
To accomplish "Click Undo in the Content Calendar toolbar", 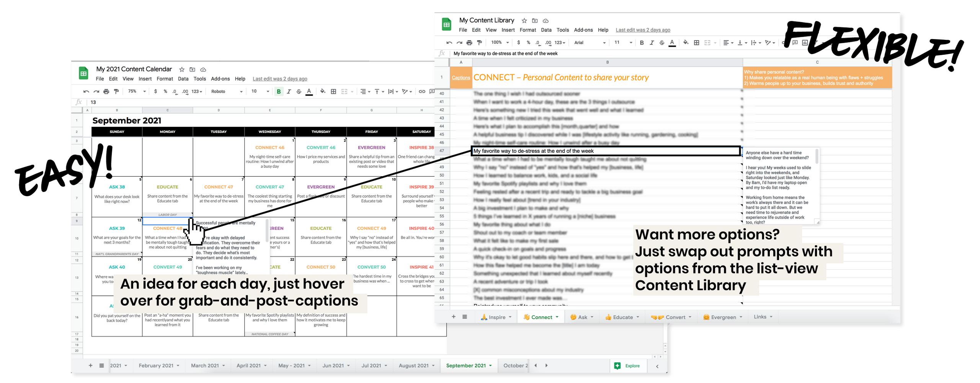I will [86, 92].
